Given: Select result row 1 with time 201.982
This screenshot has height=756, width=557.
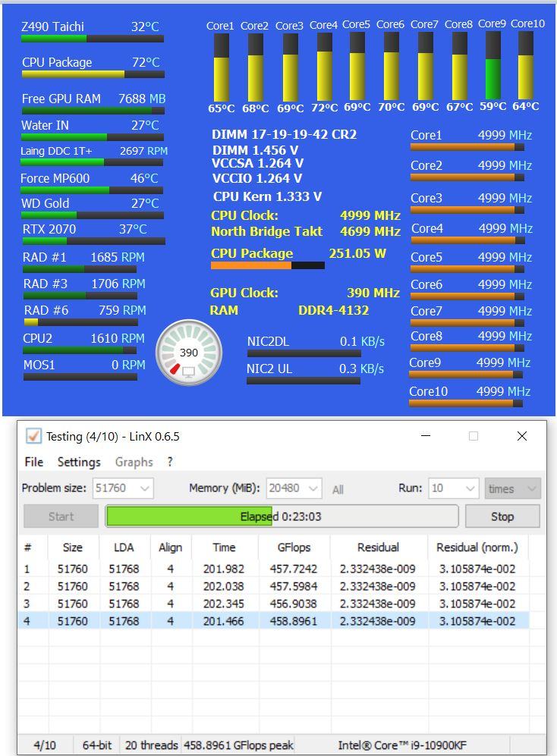Looking at the screenshot, I should (273, 569).
